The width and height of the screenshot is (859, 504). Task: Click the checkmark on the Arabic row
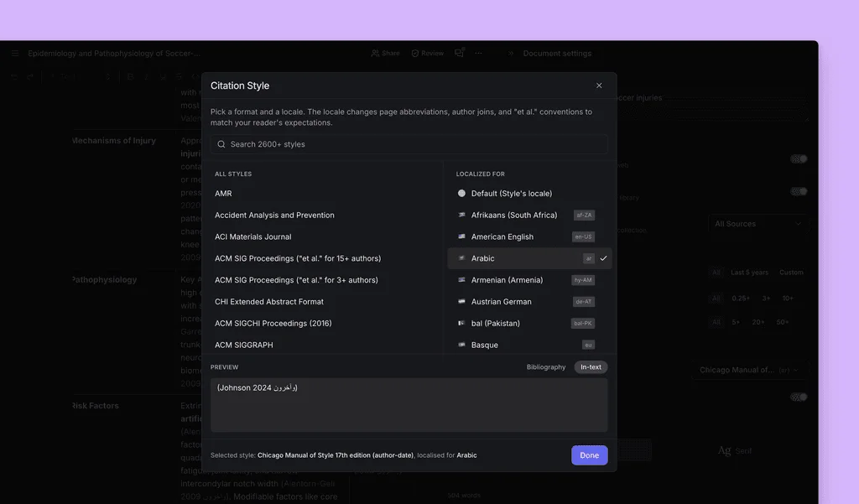(x=603, y=258)
